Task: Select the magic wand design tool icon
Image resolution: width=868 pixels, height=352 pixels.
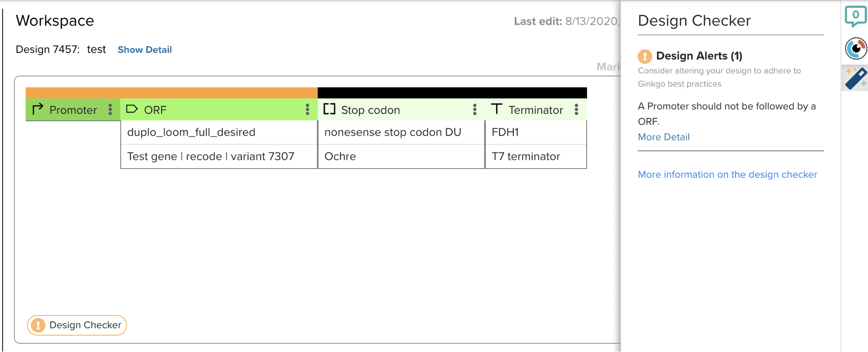Action: click(x=855, y=78)
